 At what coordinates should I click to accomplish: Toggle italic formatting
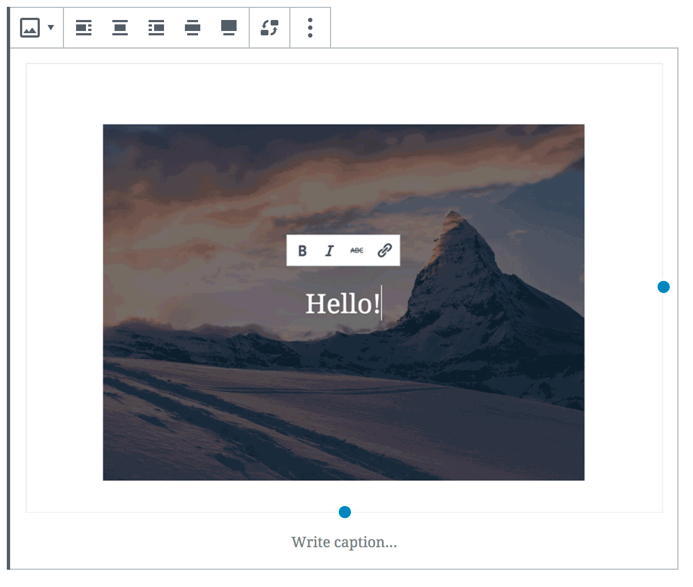329,251
